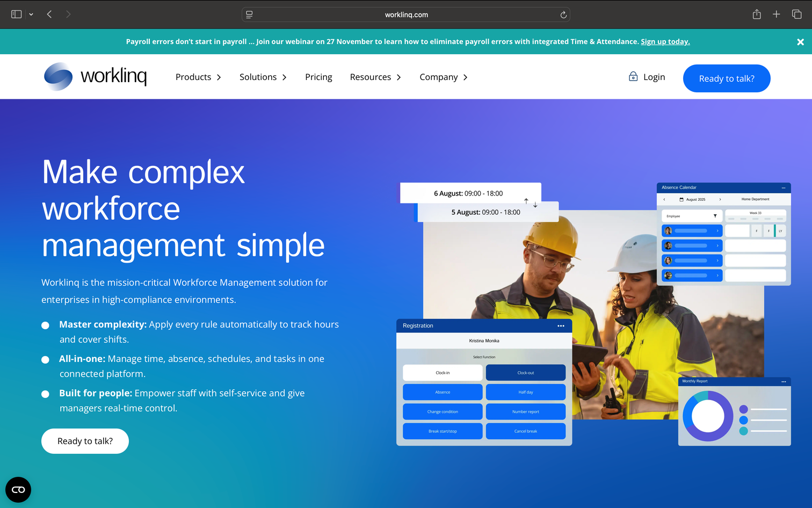Open the Employee filter in Absence Calendar

click(x=692, y=216)
